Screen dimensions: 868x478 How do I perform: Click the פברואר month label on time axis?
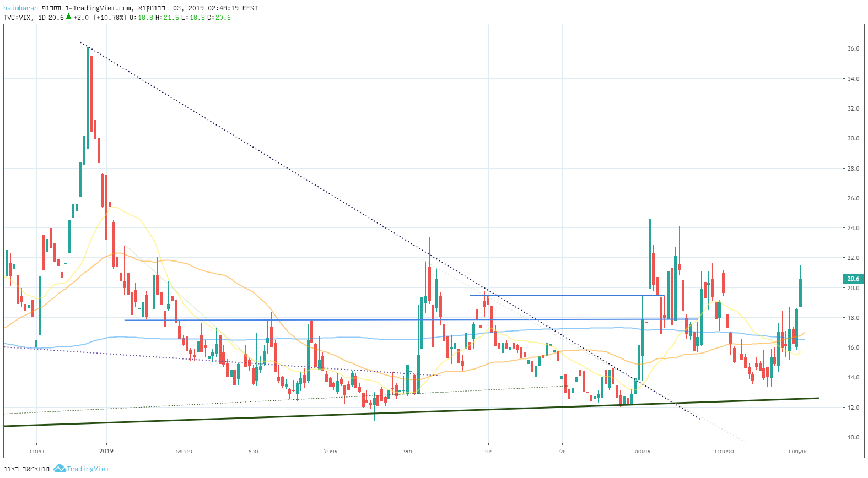[x=184, y=452]
